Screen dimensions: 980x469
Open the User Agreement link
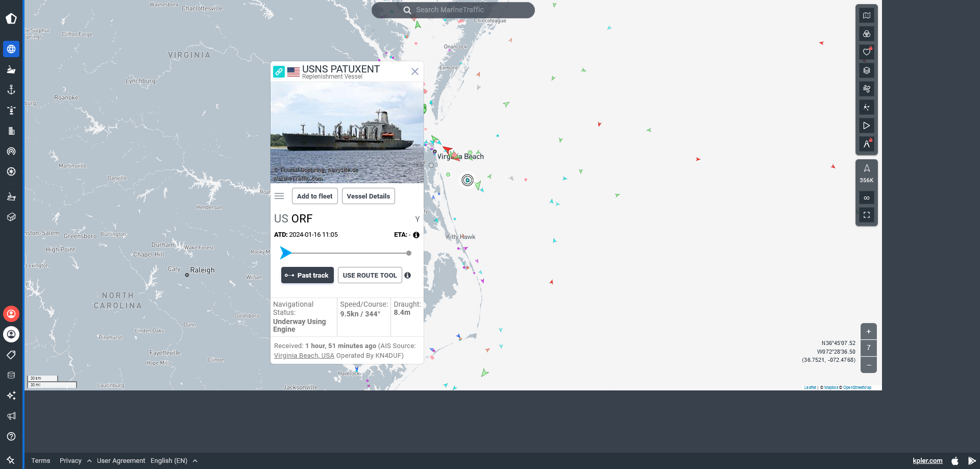(121, 460)
